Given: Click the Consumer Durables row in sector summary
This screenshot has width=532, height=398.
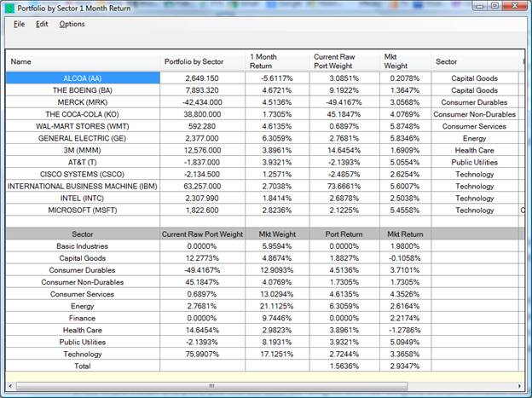Looking at the screenshot, I should [83, 270].
